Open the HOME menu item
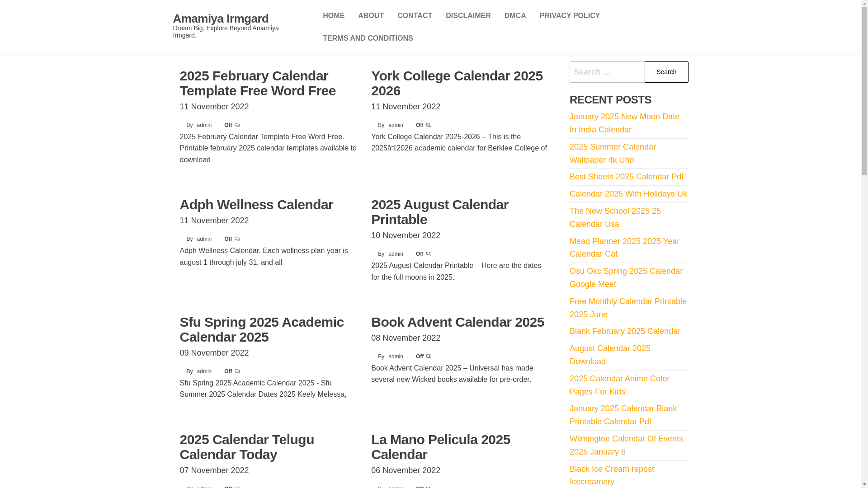Viewport: 868px width, 488px height. [x=334, y=16]
